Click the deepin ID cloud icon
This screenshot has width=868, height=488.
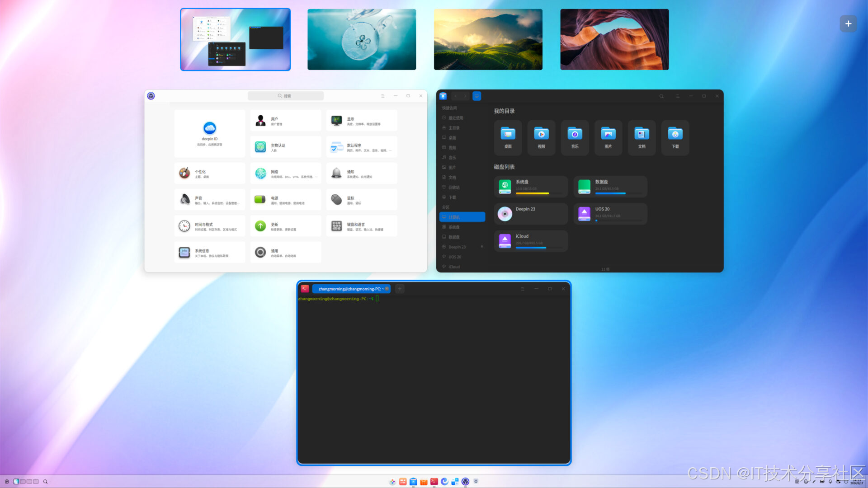(x=209, y=128)
